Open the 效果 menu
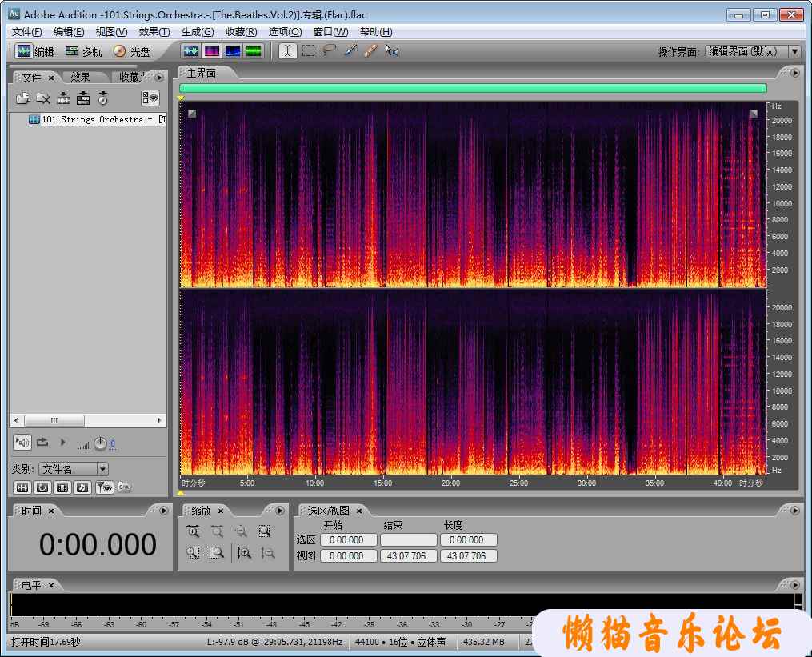This screenshot has width=812, height=657. pos(154,32)
